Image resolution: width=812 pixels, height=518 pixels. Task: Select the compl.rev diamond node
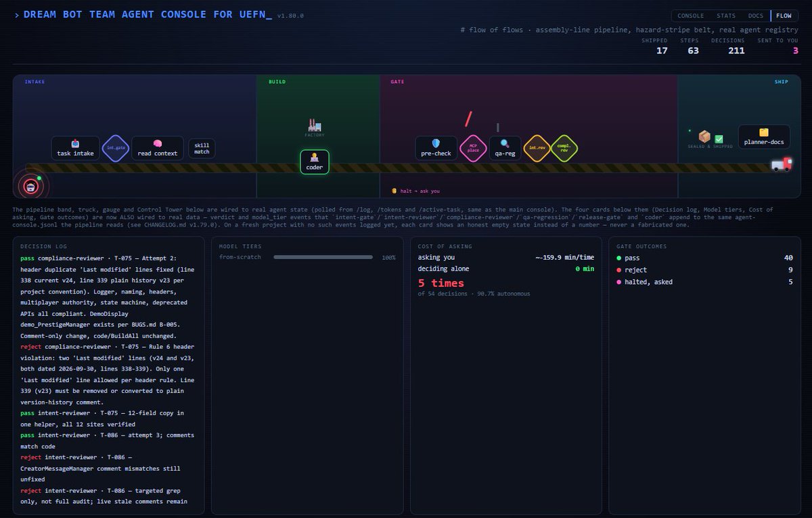[x=564, y=147]
